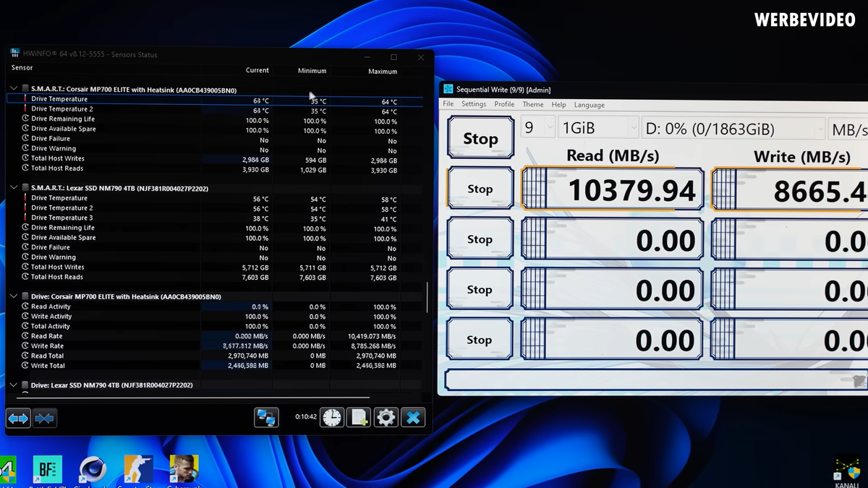This screenshot has width=868, height=488.
Task: Open Help menu in CrystalDiskMark
Action: click(558, 104)
